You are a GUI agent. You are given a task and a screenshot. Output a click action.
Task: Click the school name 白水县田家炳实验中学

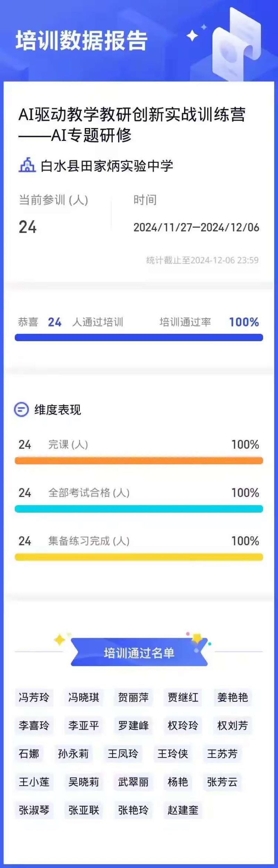(x=107, y=166)
